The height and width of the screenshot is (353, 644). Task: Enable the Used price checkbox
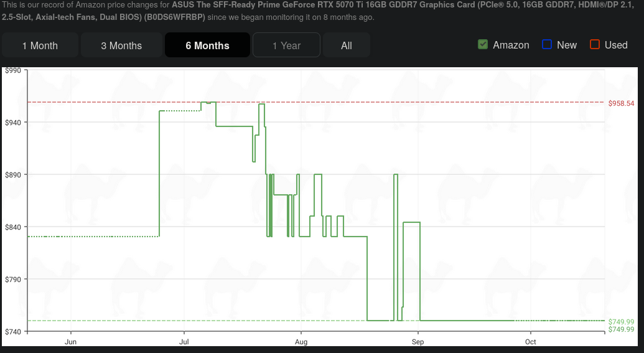pyautogui.click(x=595, y=44)
